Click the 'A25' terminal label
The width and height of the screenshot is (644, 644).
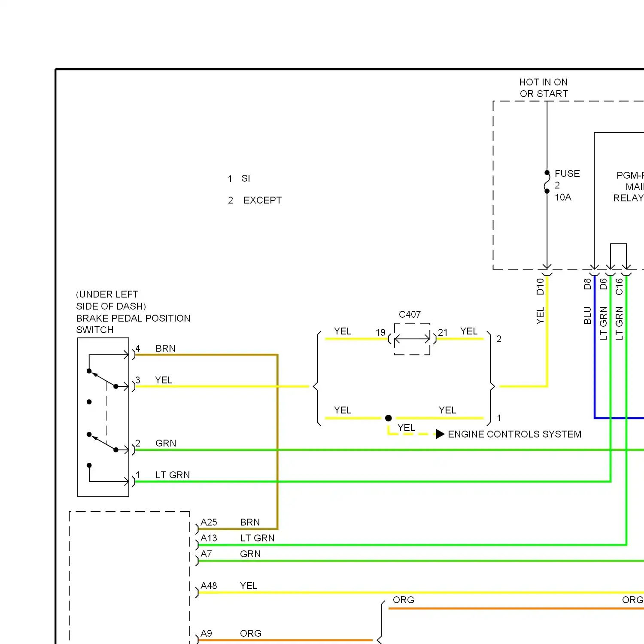[209, 522]
